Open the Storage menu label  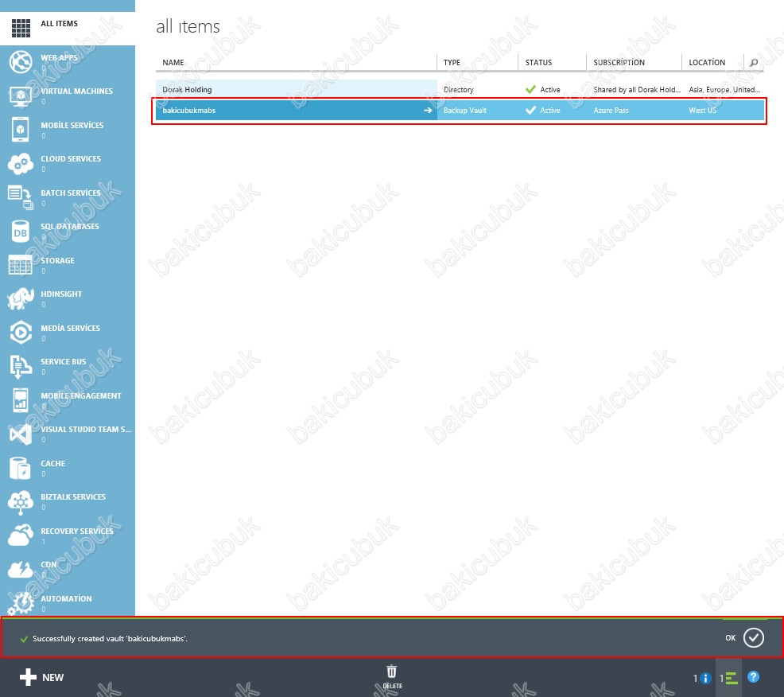tap(57, 260)
